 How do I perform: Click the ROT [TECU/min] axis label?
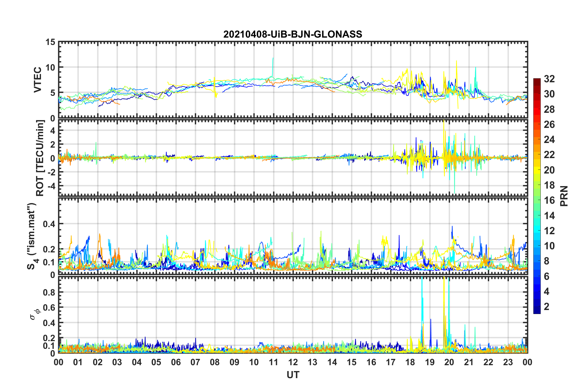coord(40,158)
